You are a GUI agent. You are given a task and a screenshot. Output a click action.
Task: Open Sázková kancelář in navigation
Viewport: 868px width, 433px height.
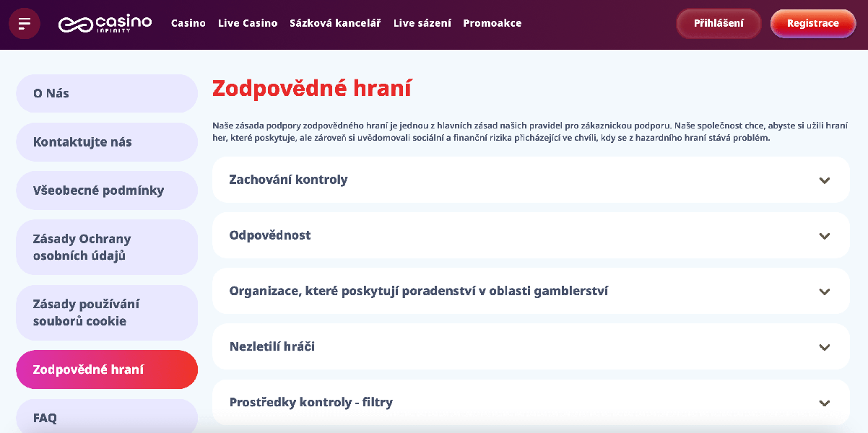coord(335,23)
